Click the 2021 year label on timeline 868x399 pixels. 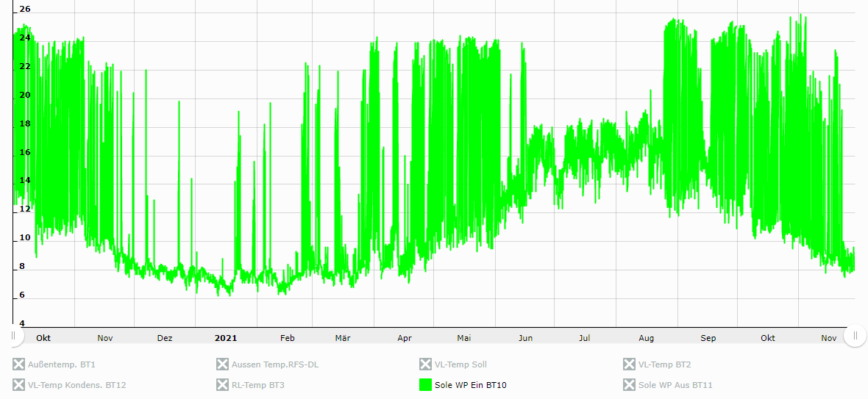coord(226,338)
